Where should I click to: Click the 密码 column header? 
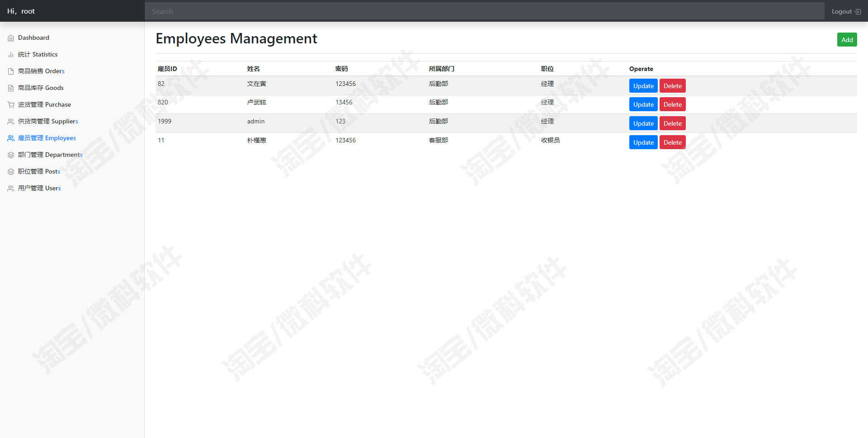click(x=341, y=69)
